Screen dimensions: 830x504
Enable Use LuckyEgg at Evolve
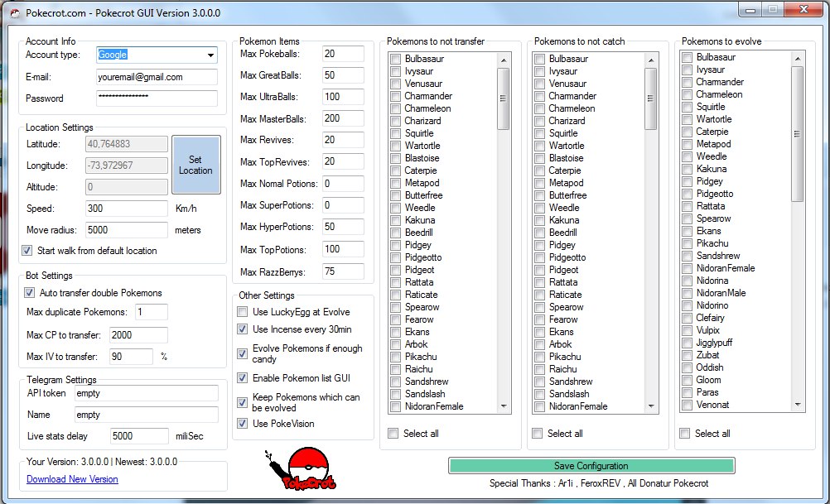(242, 312)
